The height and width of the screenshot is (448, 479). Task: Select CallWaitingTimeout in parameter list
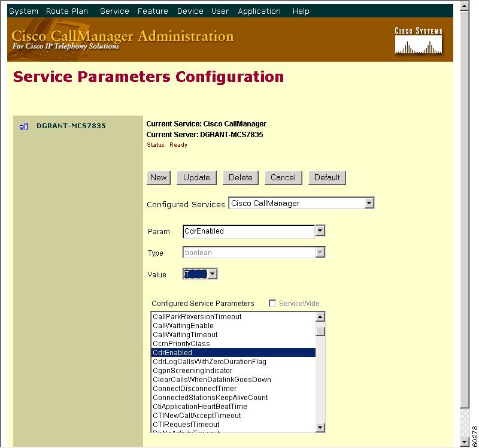pyautogui.click(x=233, y=335)
